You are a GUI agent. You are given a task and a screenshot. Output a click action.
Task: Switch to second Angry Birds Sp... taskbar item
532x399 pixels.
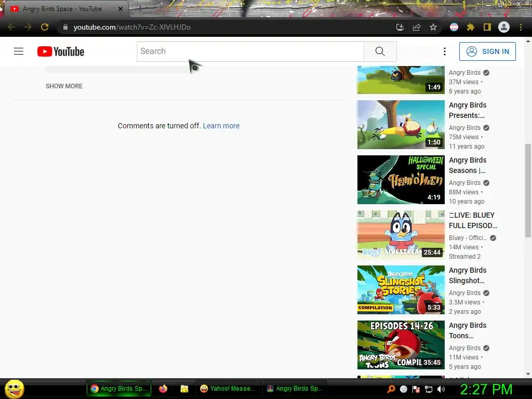click(x=295, y=389)
